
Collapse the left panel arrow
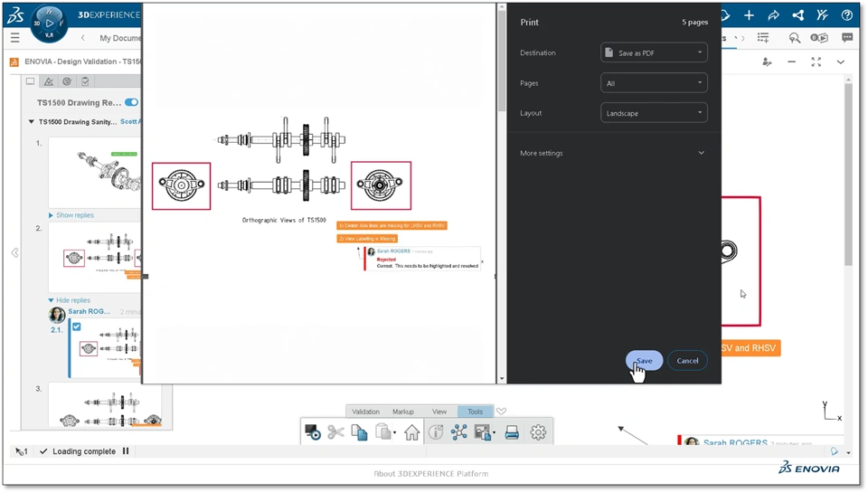coord(15,252)
